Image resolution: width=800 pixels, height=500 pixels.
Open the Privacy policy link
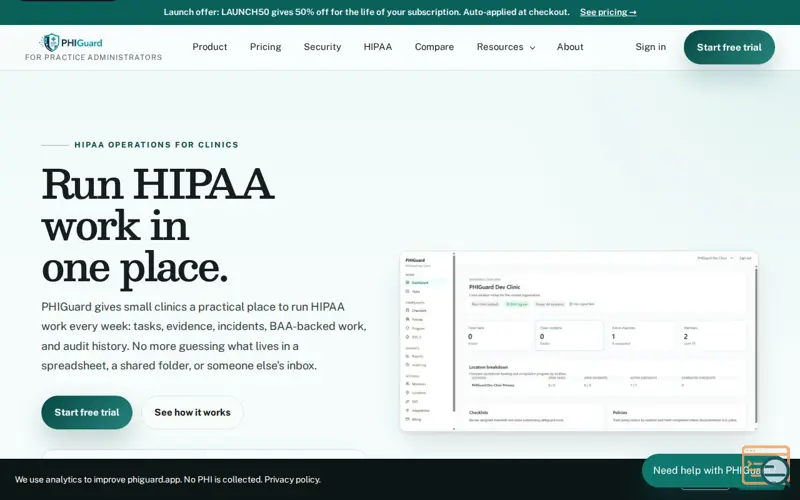pyautogui.click(x=292, y=480)
